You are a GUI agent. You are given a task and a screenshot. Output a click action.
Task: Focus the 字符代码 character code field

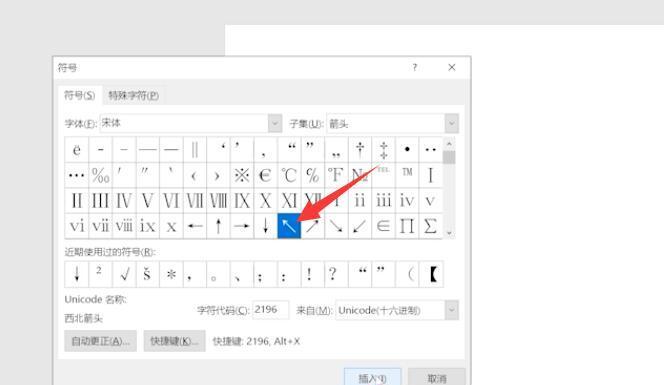pos(270,310)
